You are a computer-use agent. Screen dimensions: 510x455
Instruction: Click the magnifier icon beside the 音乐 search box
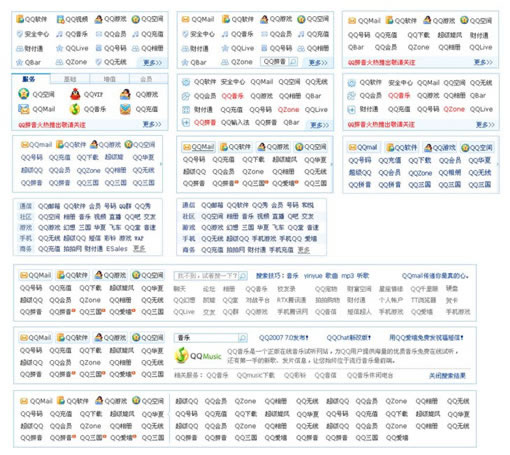pyautogui.click(x=243, y=338)
